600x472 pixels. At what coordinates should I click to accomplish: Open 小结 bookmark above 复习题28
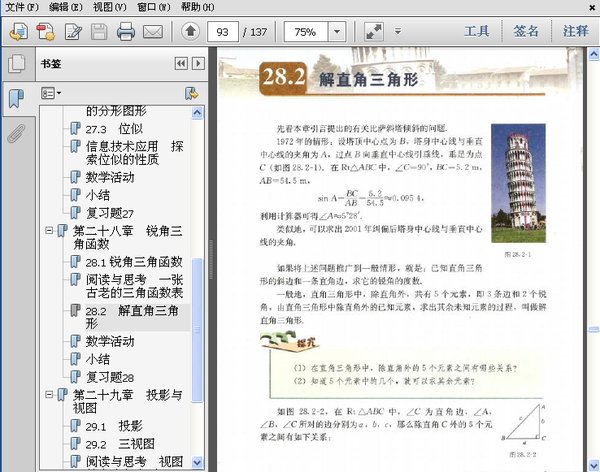pos(98,359)
